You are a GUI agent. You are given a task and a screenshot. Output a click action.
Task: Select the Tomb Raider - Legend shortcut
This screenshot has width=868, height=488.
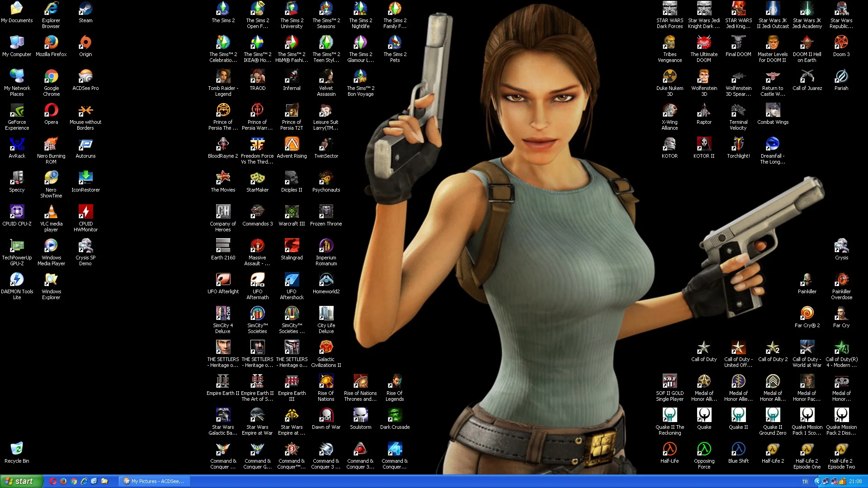tap(223, 83)
